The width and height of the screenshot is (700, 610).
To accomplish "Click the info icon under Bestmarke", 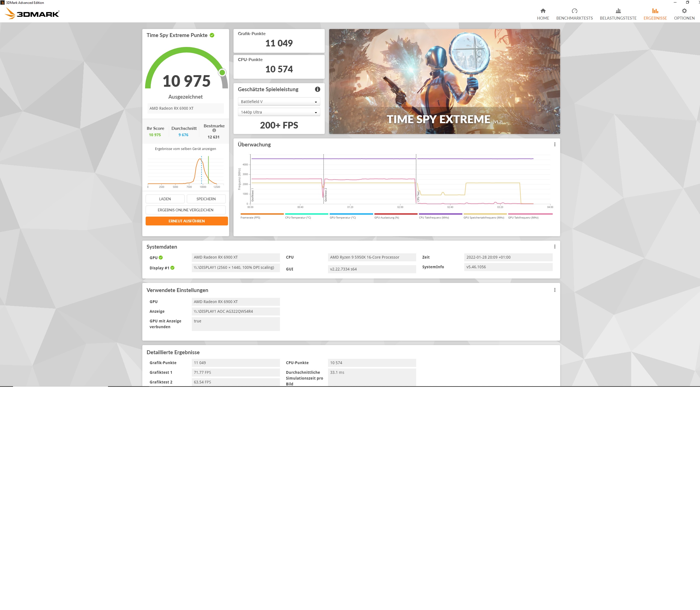I will (x=214, y=130).
